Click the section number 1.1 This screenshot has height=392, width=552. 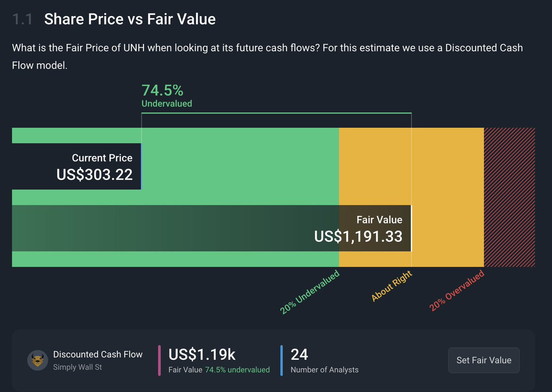(x=23, y=19)
